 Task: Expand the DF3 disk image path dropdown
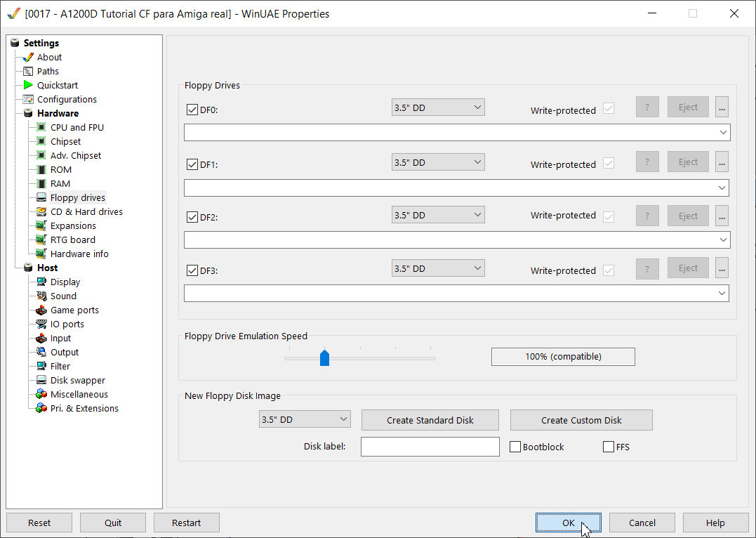[x=722, y=293]
